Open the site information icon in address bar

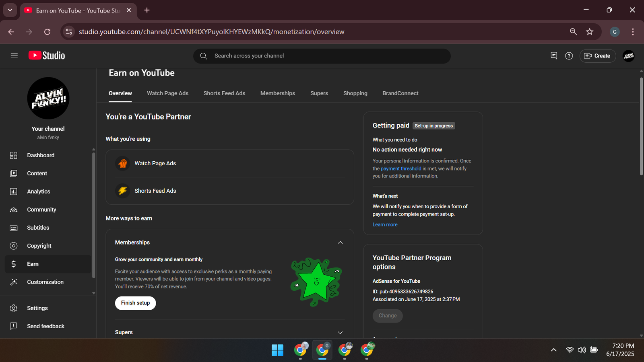(x=69, y=32)
